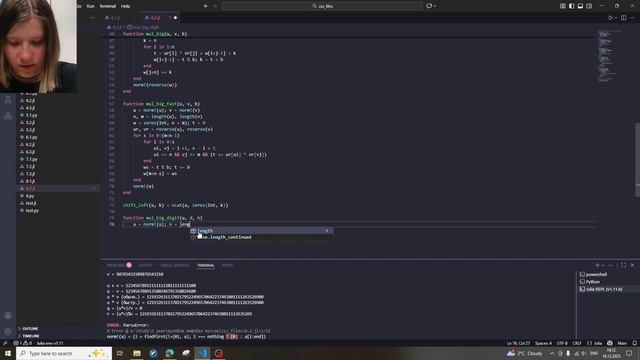
Task: Open file test.jl in explorer
Action: 58,203
